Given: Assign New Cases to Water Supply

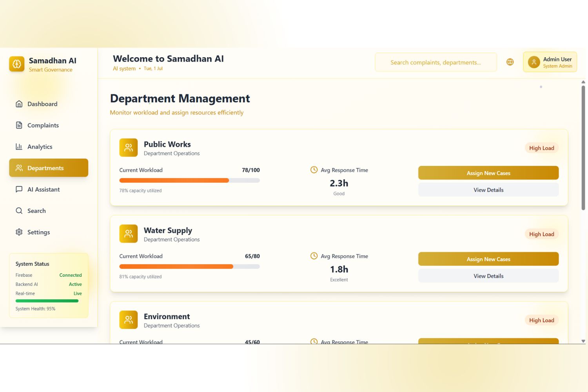Looking at the screenshot, I should point(488,259).
